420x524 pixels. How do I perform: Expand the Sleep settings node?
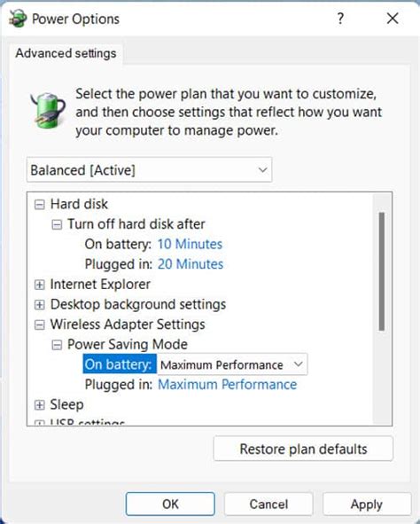coord(39,405)
